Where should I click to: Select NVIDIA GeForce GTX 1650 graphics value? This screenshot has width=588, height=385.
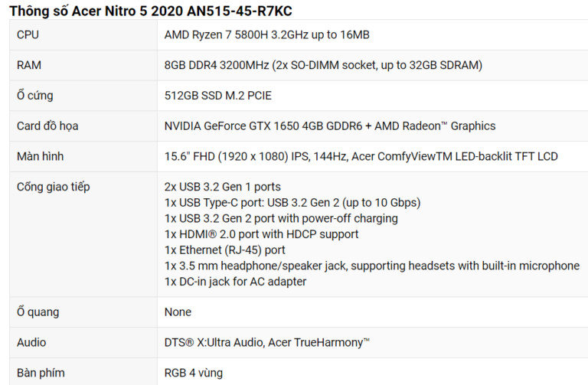(330, 126)
